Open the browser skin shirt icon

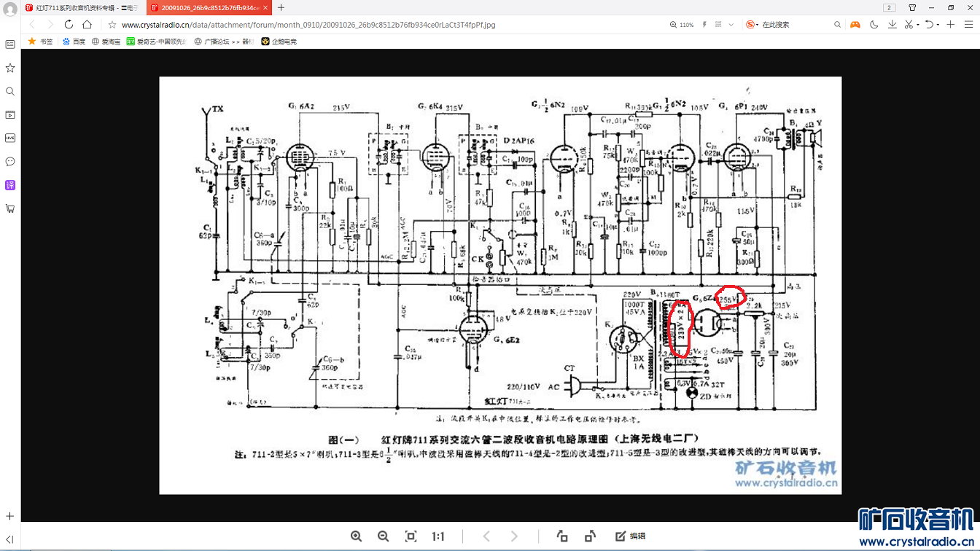point(912,7)
